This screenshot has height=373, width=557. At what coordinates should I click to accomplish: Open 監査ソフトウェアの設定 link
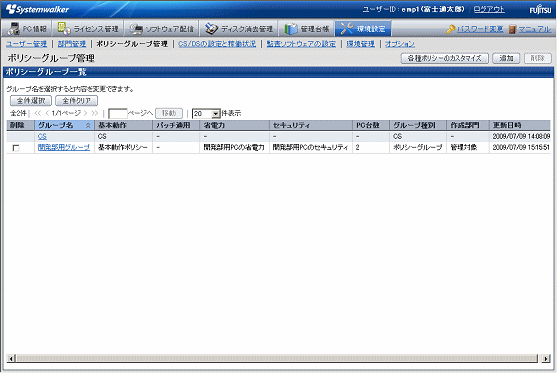301,44
